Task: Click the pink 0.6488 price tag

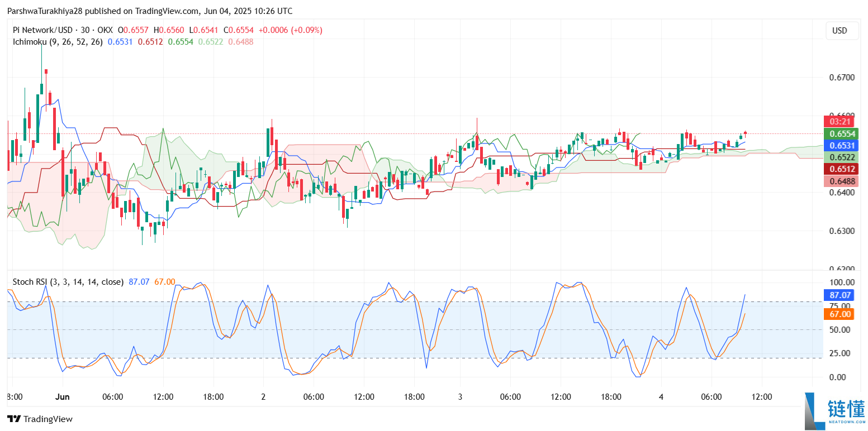Action: pos(840,181)
